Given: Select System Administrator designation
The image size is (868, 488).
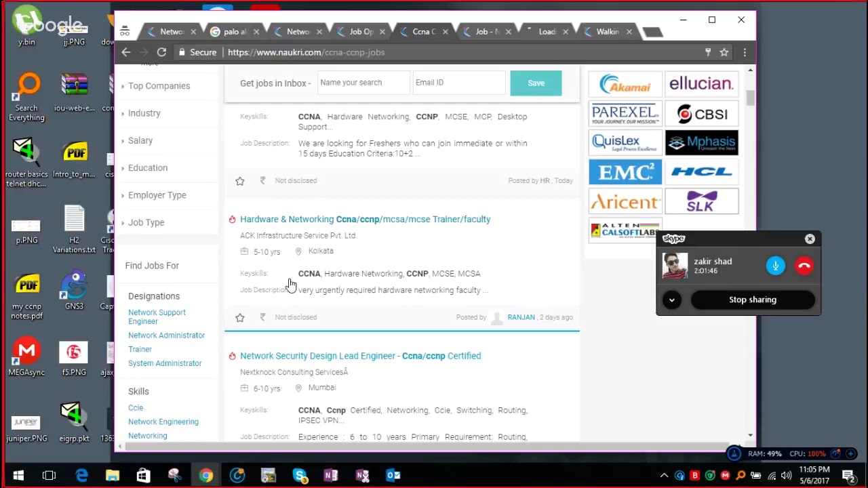Looking at the screenshot, I should click(x=165, y=363).
